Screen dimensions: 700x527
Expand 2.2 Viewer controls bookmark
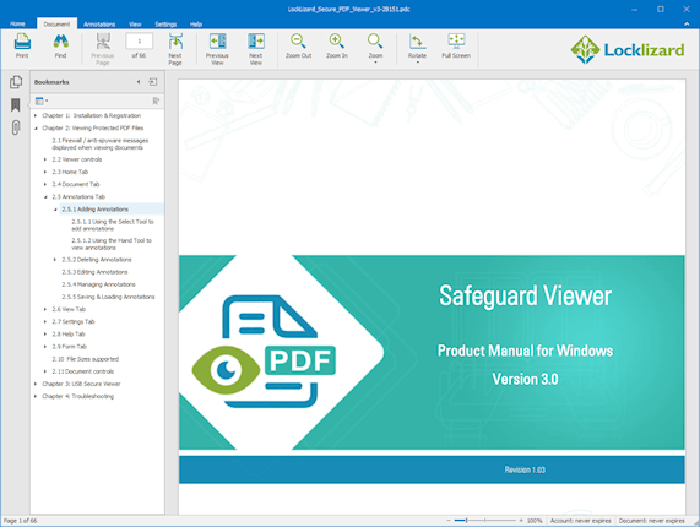[45, 159]
